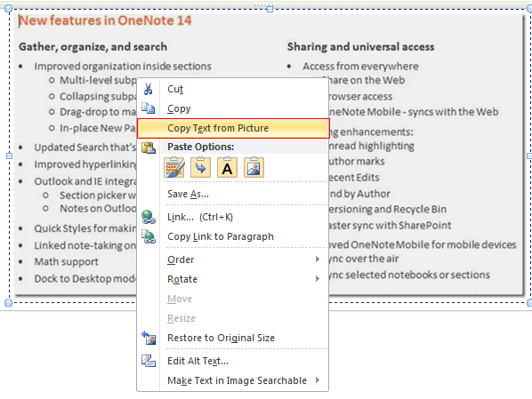Click the left-middle image resize handle
Screen dimensions: 532x399
point(9,156)
